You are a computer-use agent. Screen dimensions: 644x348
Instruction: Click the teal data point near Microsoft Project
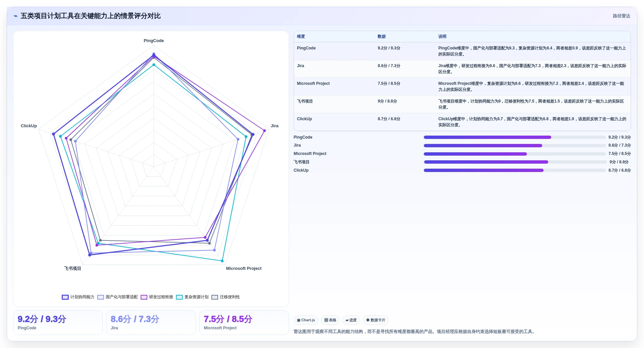(222, 261)
